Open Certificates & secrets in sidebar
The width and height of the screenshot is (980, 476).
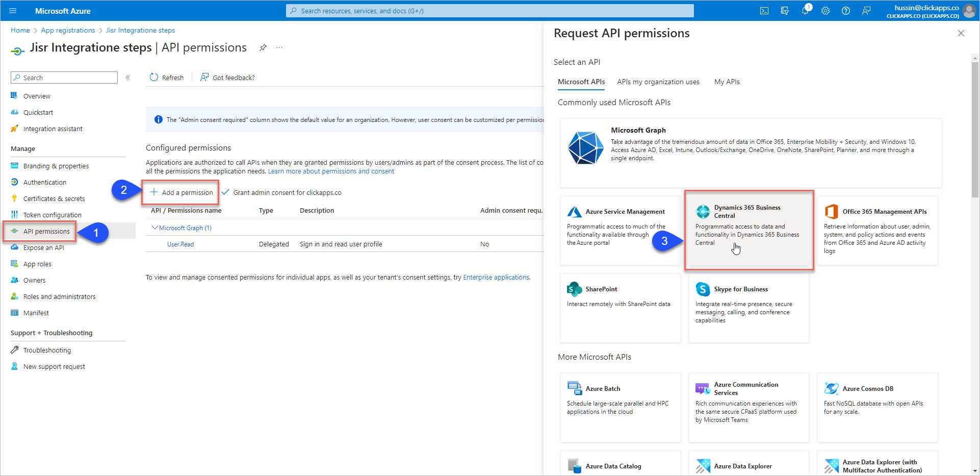pos(54,198)
